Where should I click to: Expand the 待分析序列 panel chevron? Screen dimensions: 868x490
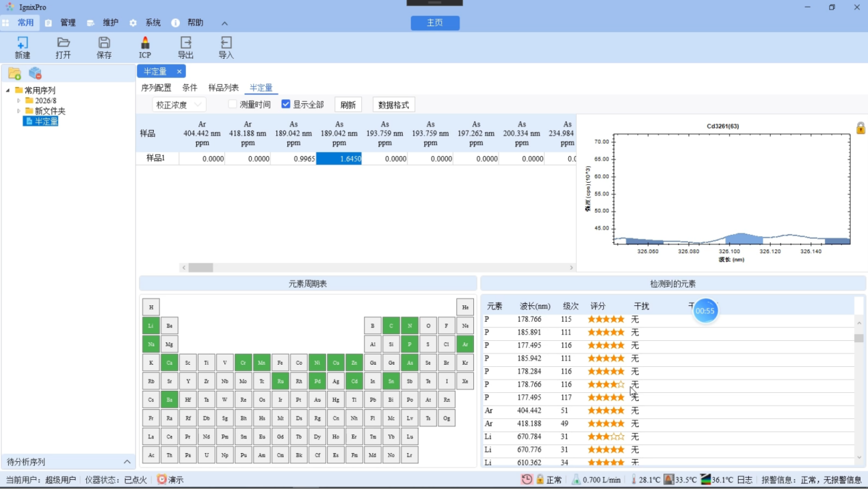127,462
